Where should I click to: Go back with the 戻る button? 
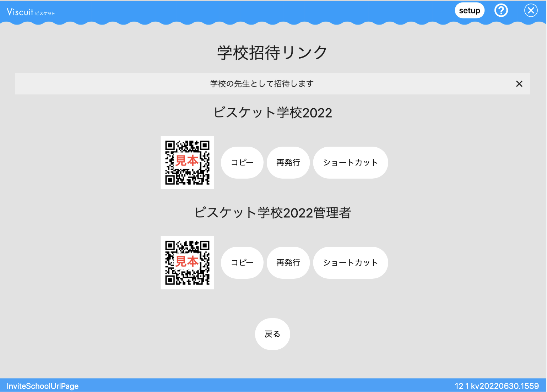pos(272,334)
